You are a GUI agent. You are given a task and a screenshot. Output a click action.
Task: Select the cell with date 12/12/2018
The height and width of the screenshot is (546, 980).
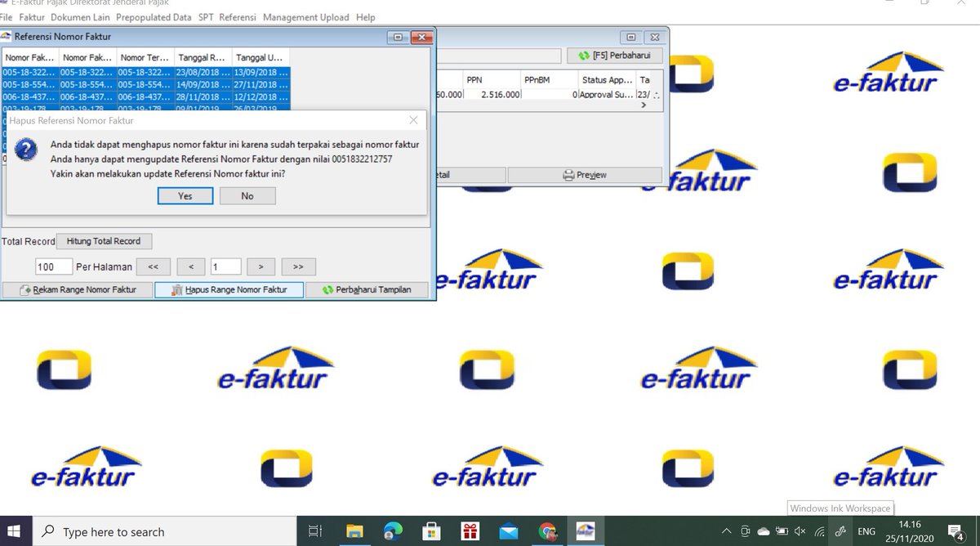261,96
